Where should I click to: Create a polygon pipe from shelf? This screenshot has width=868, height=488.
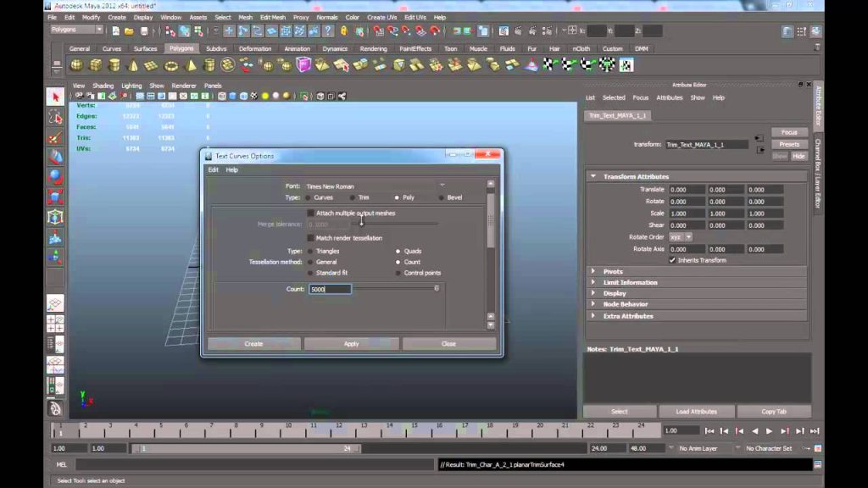point(209,65)
